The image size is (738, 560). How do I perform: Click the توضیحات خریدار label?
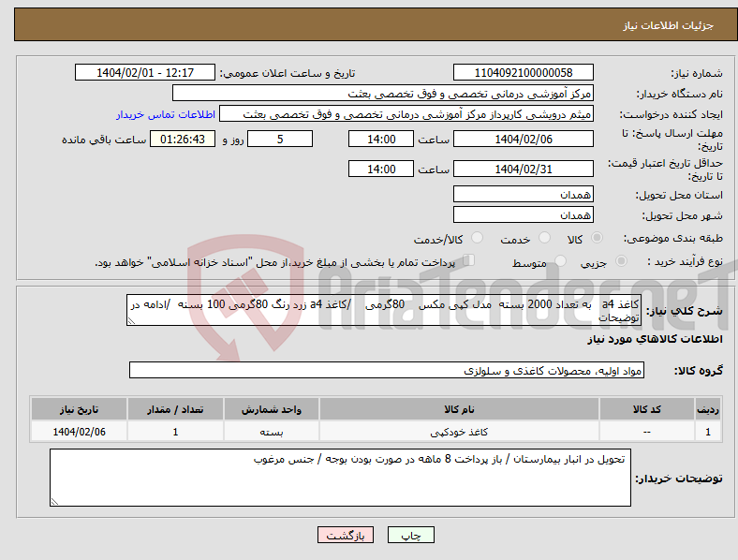[x=679, y=479]
